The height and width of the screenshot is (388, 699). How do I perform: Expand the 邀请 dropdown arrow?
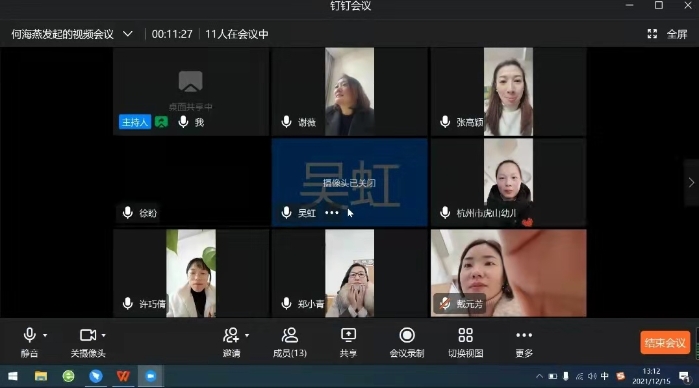tap(247, 335)
